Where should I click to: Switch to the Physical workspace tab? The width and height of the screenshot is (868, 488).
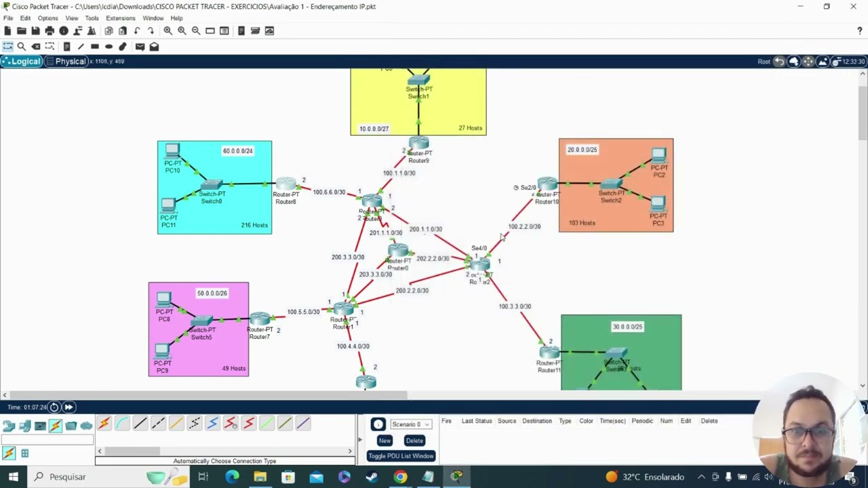pyautogui.click(x=66, y=62)
